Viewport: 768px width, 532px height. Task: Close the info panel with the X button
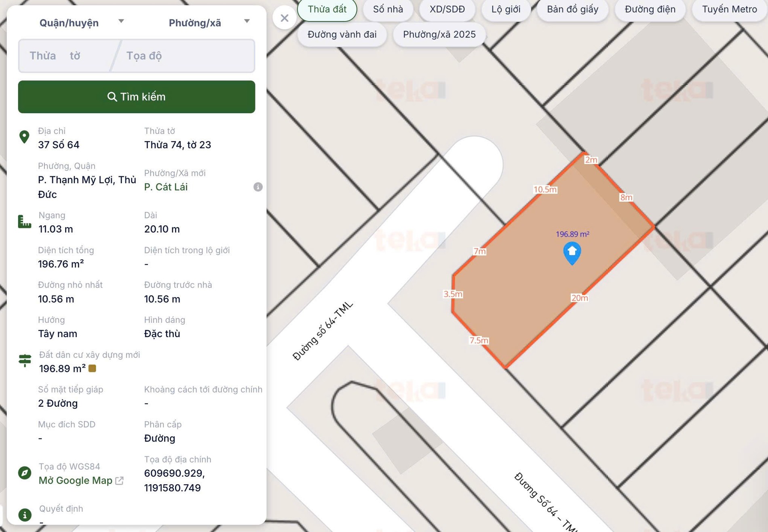click(285, 18)
